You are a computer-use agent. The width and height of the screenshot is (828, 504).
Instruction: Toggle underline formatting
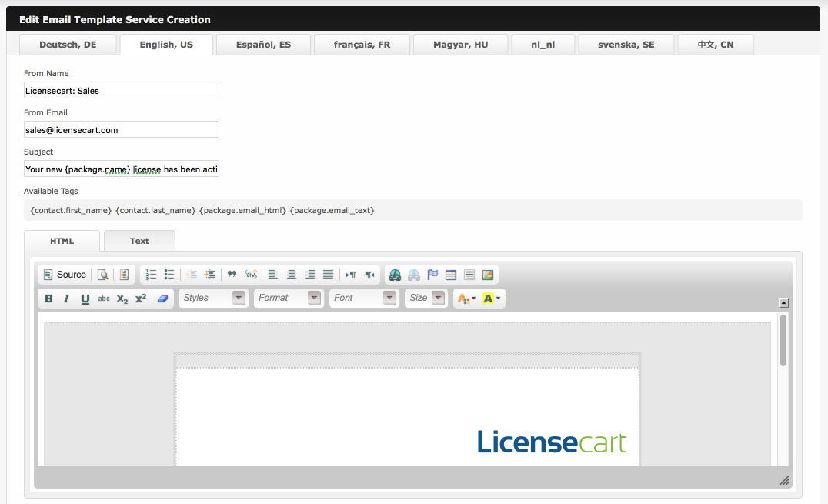click(x=85, y=299)
